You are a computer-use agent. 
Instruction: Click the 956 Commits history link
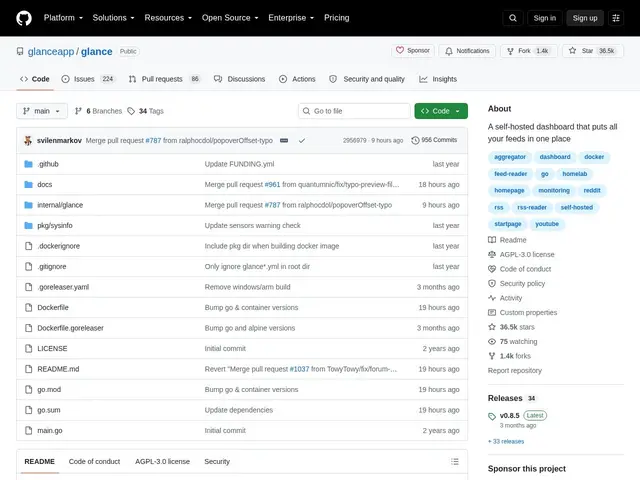[x=434, y=140]
